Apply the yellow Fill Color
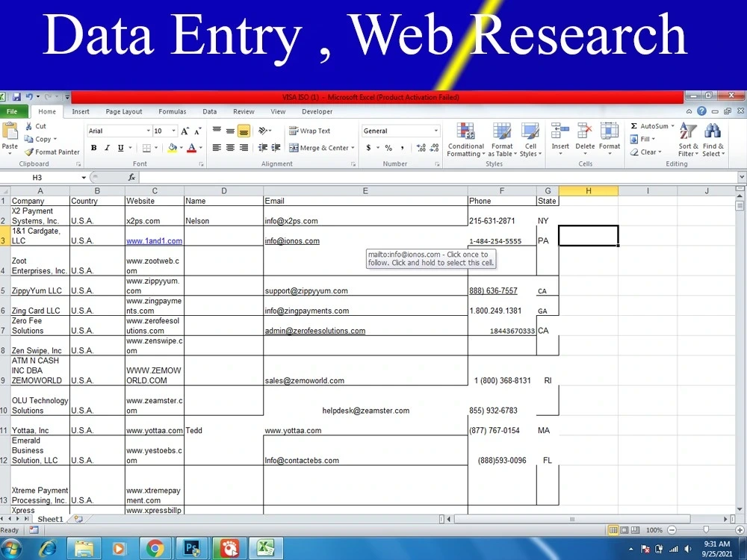 173,148
